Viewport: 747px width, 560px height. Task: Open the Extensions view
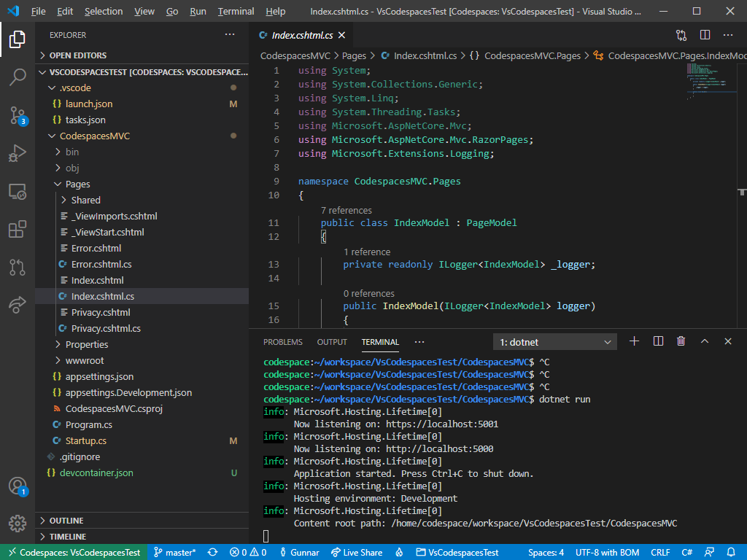tap(18, 229)
